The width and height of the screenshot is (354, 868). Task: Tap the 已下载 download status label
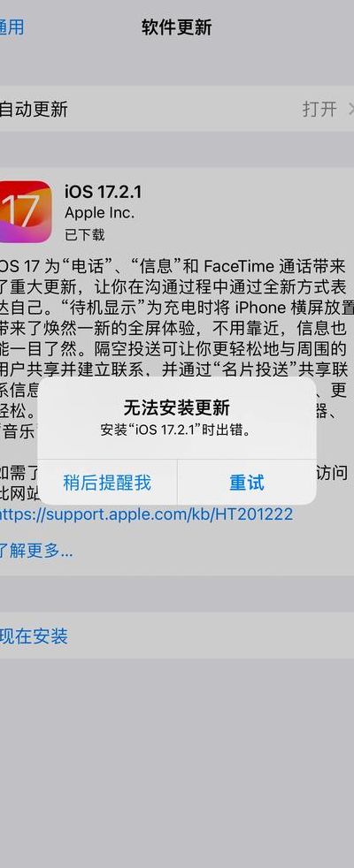(x=85, y=235)
